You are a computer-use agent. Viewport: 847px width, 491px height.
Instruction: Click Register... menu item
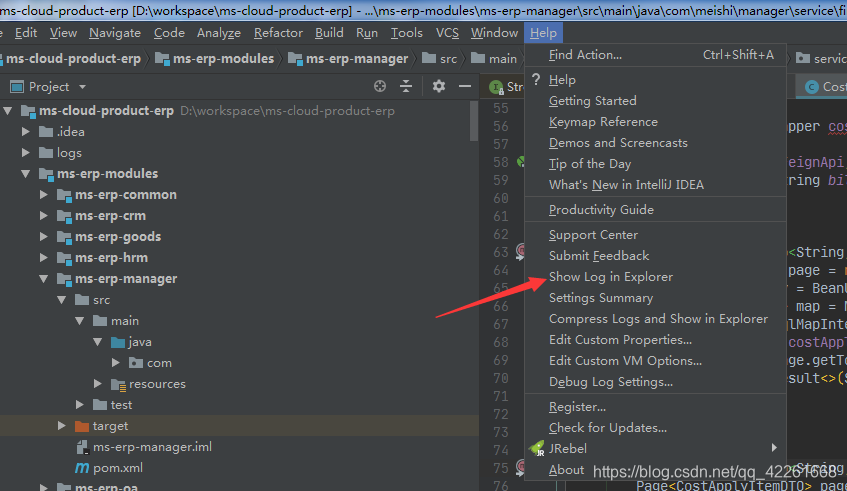[x=655, y=407]
